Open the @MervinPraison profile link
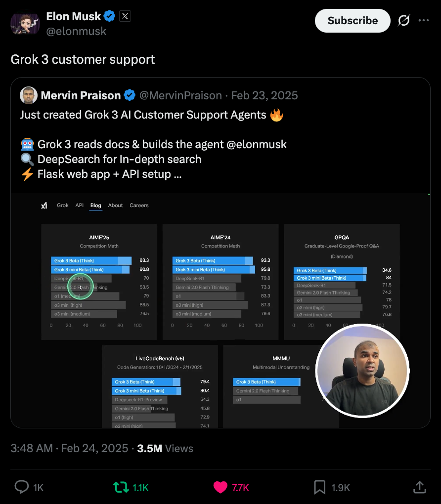 (x=181, y=95)
